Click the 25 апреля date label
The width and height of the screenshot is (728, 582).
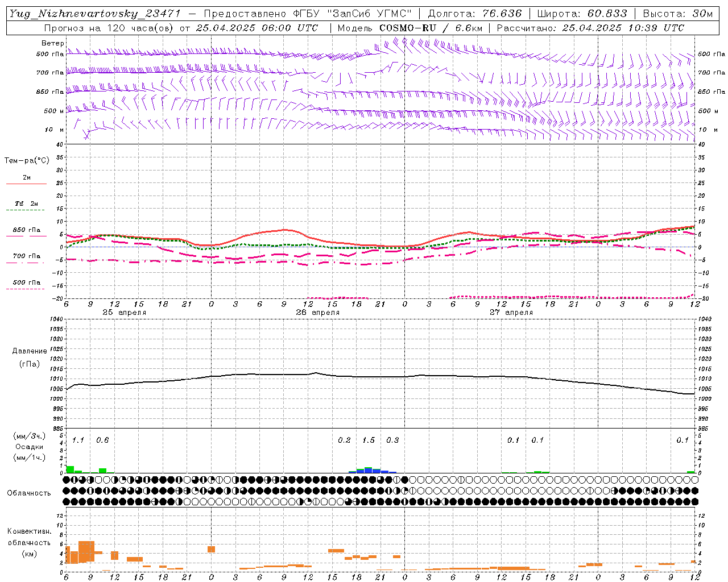[x=124, y=313]
